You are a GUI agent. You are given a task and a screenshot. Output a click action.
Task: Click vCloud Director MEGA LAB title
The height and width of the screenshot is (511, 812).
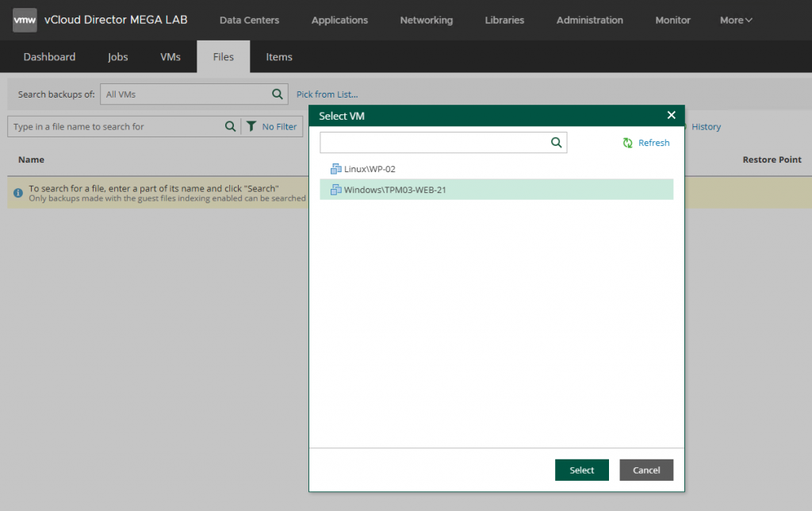pyautogui.click(x=116, y=20)
